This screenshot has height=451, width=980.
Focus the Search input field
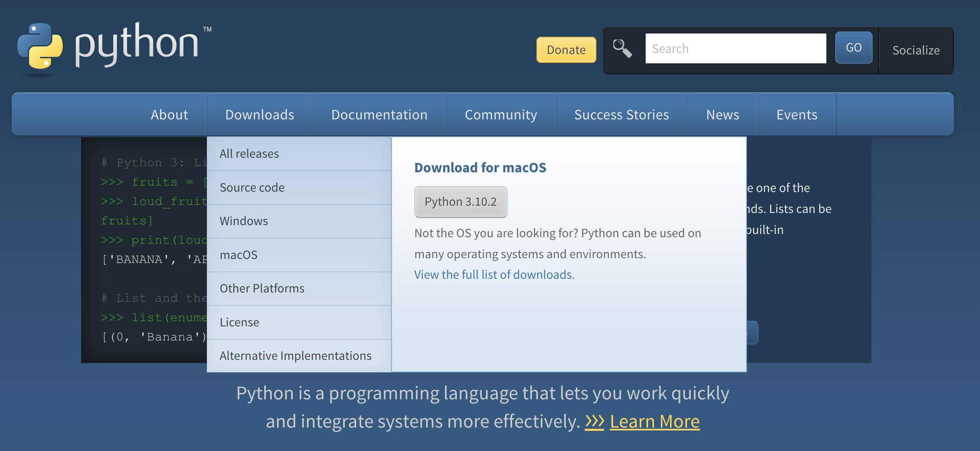pyautogui.click(x=735, y=49)
